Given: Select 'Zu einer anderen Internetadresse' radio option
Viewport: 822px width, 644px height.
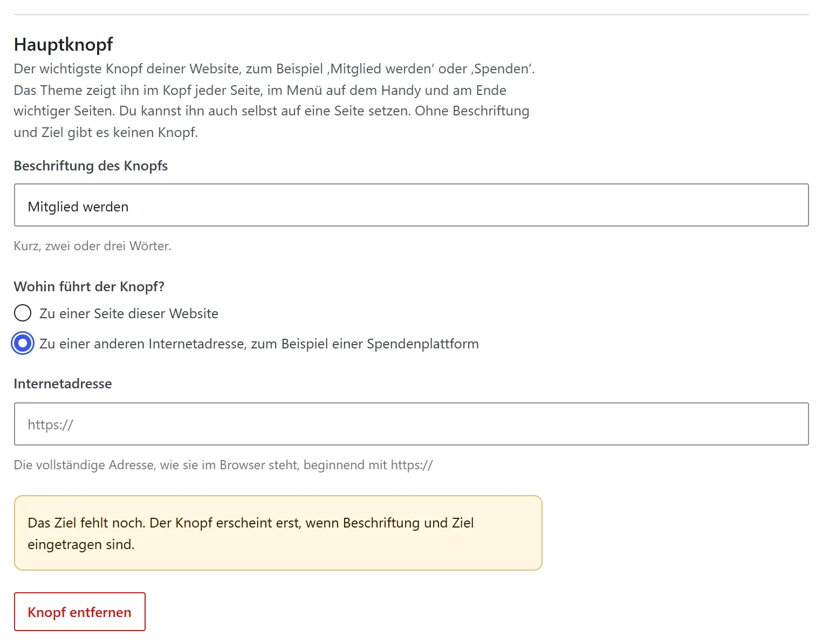Looking at the screenshot, I should pos(23,344).
